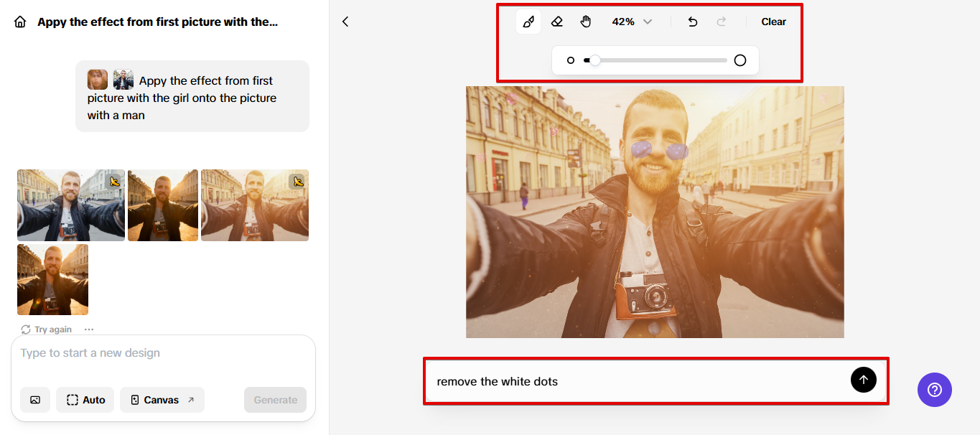The image size is (980, 435).
Task: Open the help question mark bubble
Action: click(x=934, y=390)
